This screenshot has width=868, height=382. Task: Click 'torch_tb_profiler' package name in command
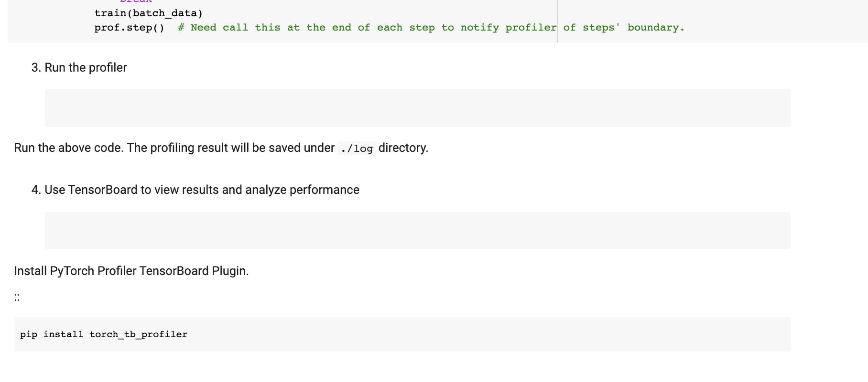click(x=139, y=334)
